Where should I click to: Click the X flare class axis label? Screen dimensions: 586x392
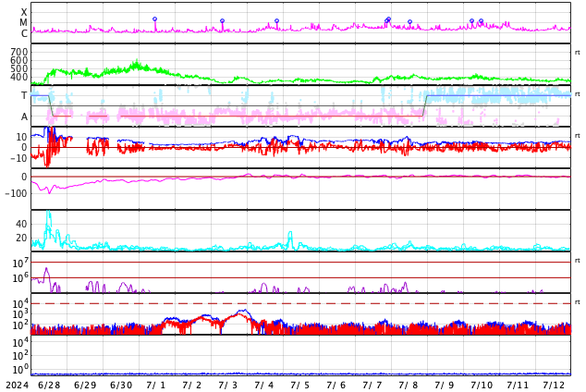point(24,12)
